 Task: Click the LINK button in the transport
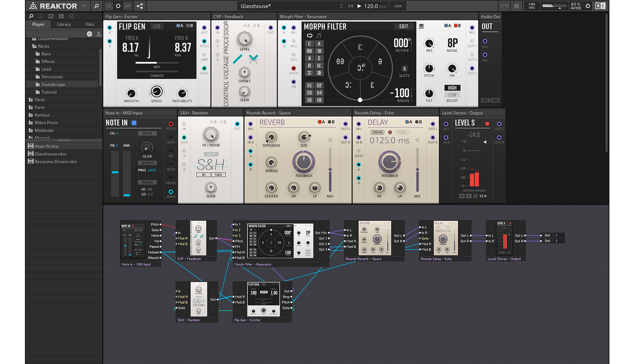[398, 6]
